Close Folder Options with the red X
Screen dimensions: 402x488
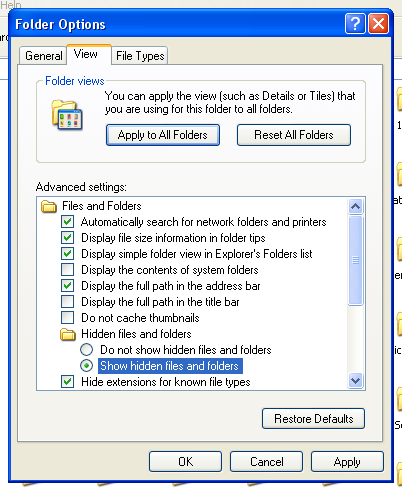[x=378, y=24]
